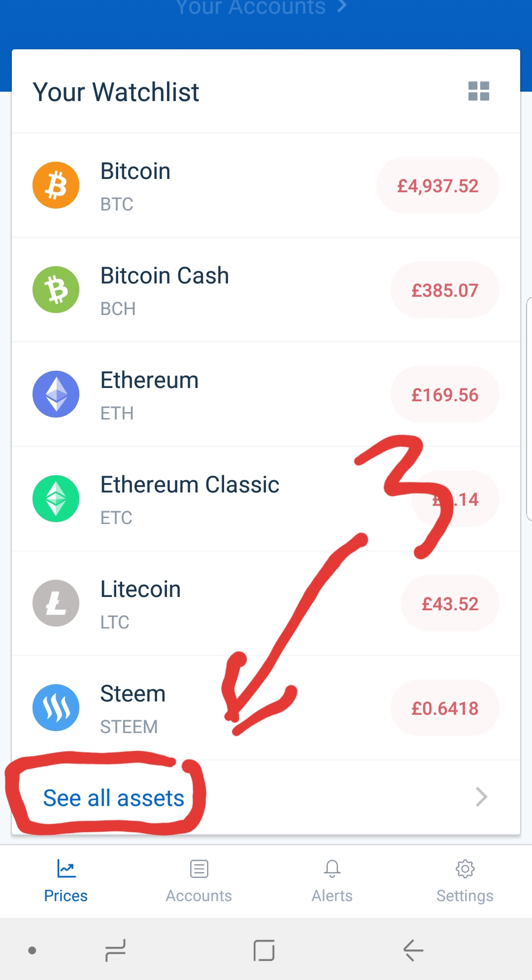Expand the See all assets chevron
This screenshot has height=980, width=532.
[x=481, y=797]
